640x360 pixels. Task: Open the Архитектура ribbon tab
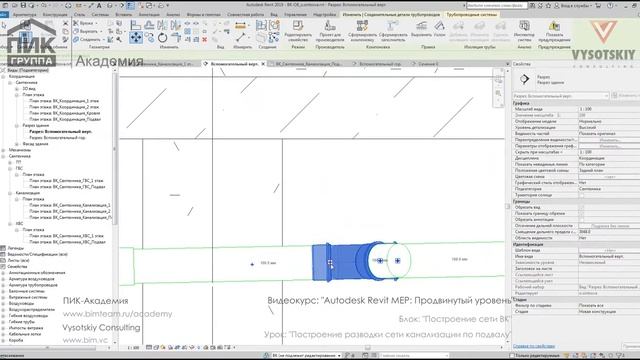coord(24,14)
